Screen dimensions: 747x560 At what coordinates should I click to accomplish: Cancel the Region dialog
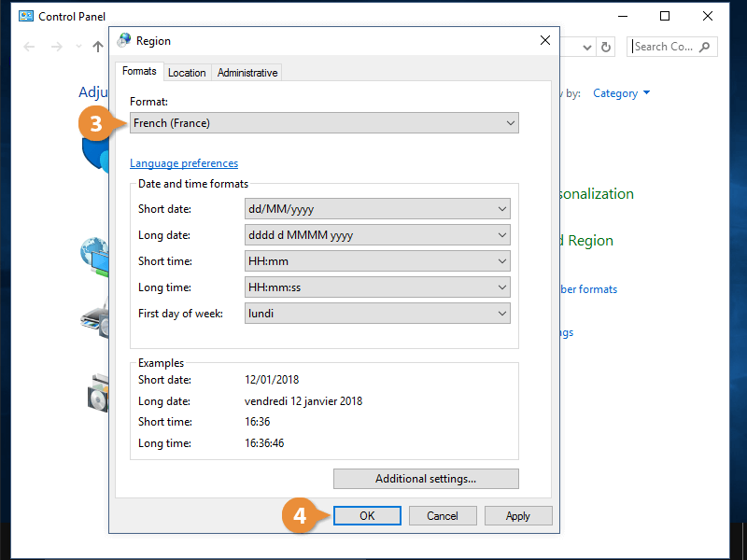coord(443,516)
